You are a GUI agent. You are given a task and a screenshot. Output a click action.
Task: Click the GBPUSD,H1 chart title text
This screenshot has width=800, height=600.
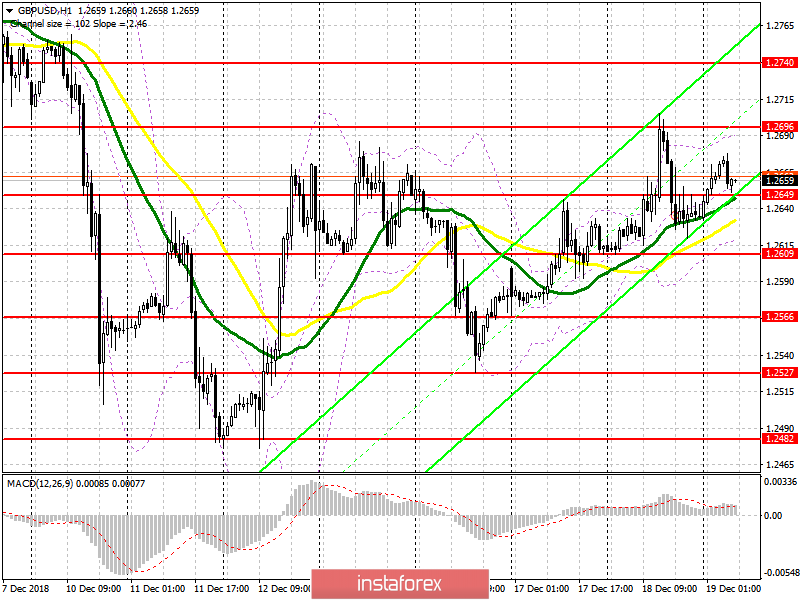tap(45, 11)
